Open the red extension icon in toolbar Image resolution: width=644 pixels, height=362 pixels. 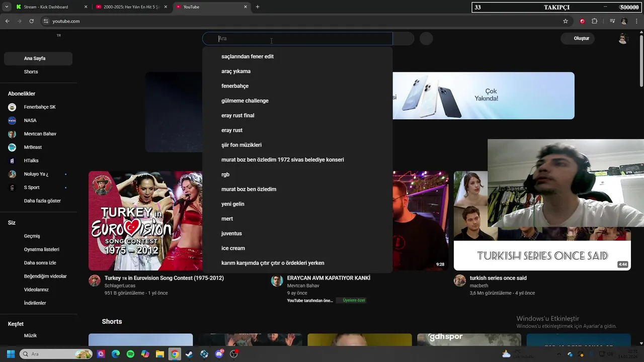[582, 21]
